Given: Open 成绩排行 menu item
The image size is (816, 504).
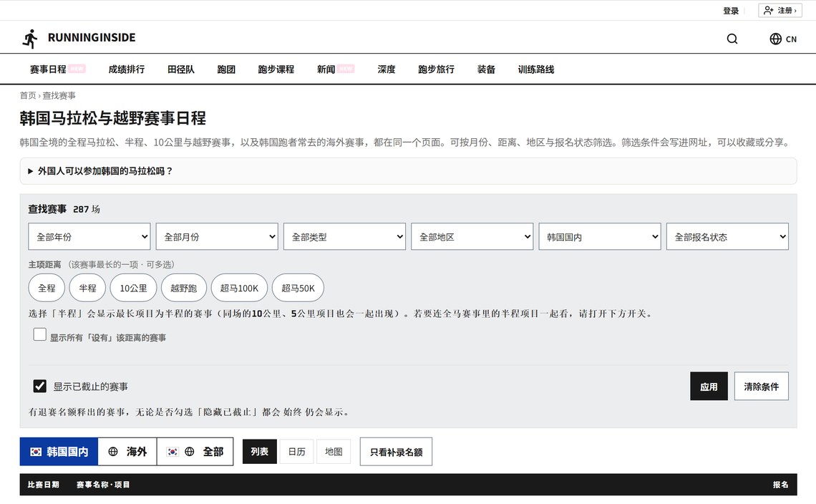Looking at the screenshot, I should coord(127,69).
